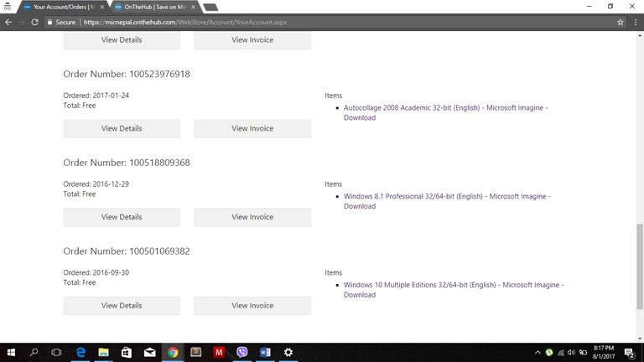Click the page vertical scrollbar thumb
The height and width of the screenshot is (362, 644).
(x=640, y=266)
